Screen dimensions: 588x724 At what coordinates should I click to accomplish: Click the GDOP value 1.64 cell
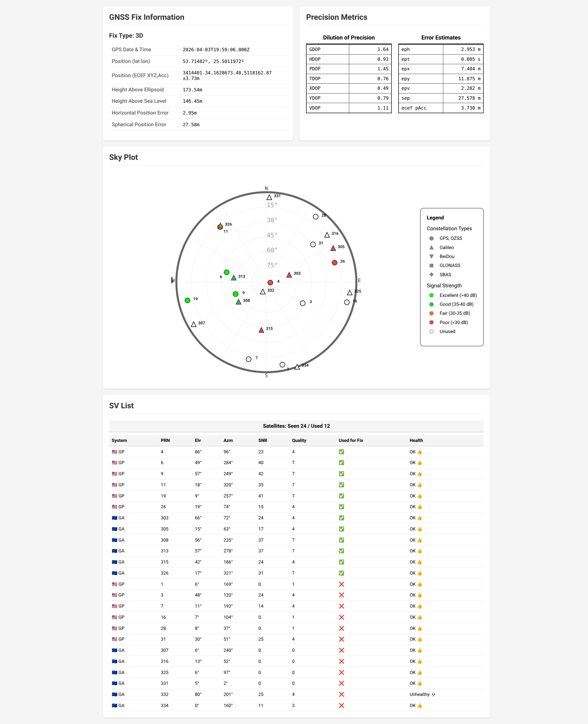370,49
